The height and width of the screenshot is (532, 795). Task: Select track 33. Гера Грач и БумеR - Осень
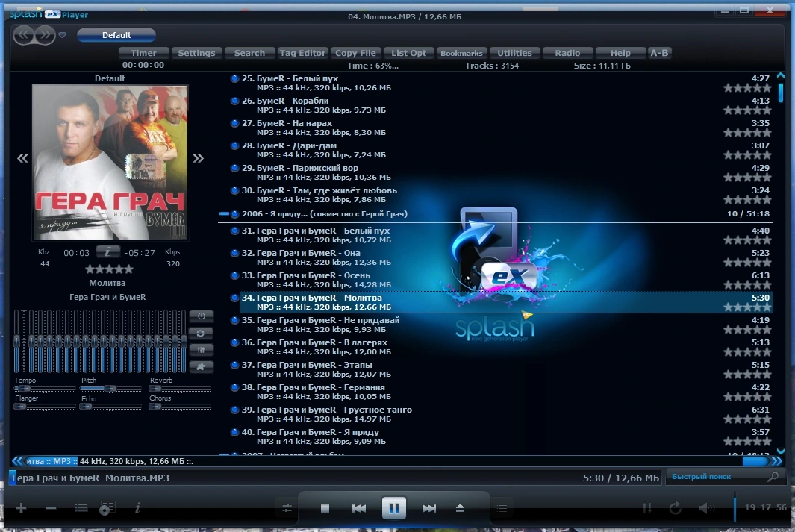click(x=500, y=280)
